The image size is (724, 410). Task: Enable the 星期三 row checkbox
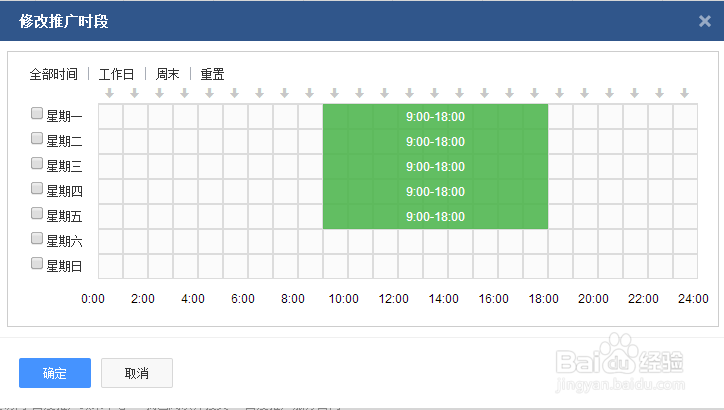click(37, 164)
